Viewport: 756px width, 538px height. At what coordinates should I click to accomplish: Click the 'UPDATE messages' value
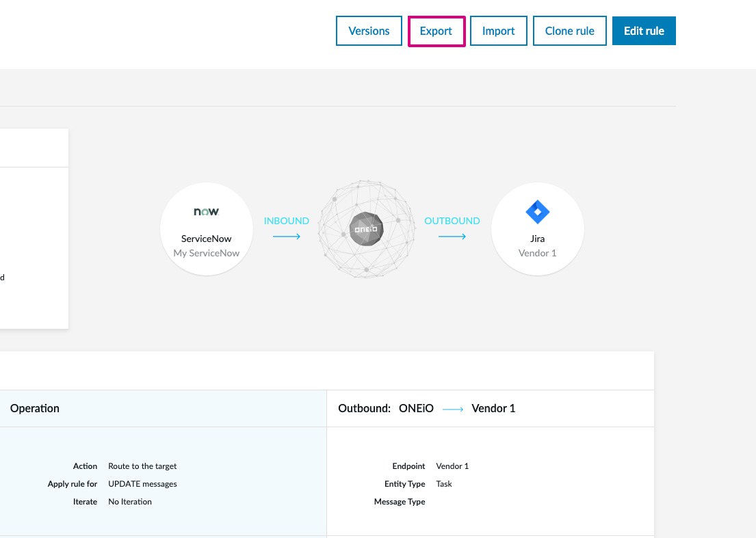[x=142, y=484]
